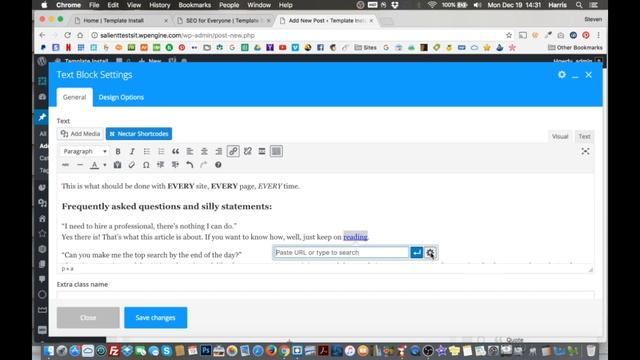The width and height of the screenshot is (640, 360).
Task: Open the text color dropdown arrow
Action: tap(104, 165)
